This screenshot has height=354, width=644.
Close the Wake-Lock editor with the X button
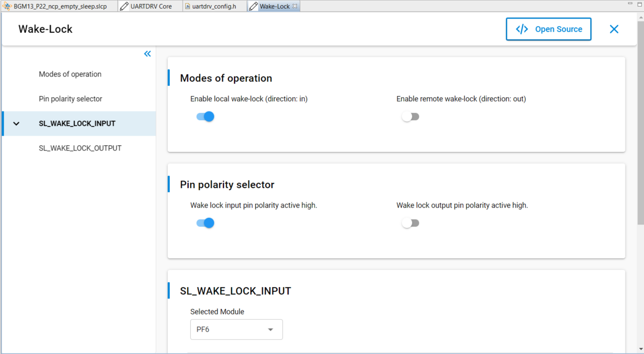[614, 29]
